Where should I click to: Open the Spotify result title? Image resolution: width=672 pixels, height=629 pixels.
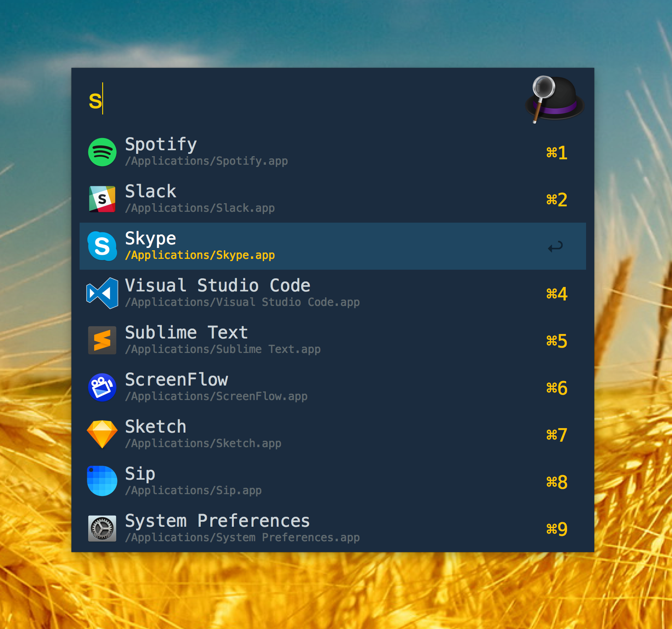(x=161, y=144)
